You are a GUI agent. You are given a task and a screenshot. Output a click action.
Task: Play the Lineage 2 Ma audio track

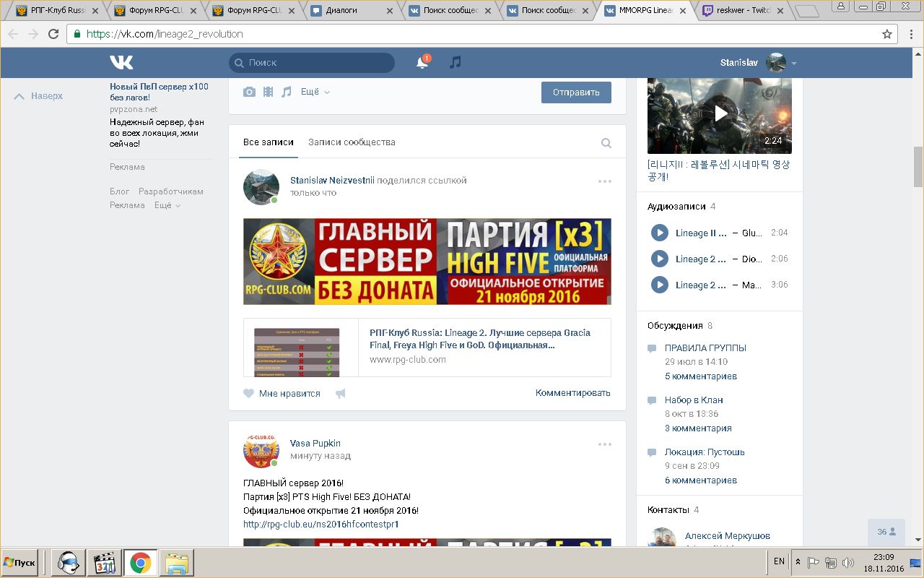point(659,285)
